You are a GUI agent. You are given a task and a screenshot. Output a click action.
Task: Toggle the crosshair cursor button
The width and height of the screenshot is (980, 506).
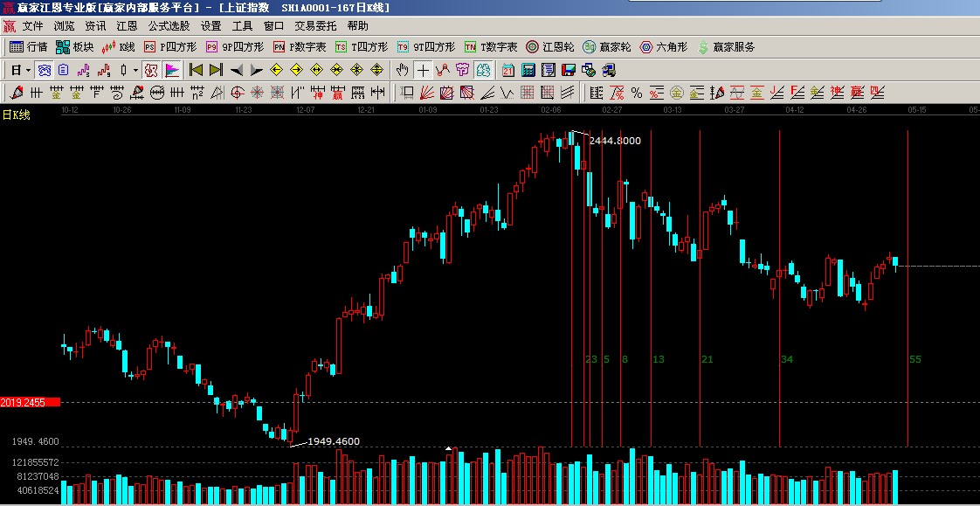click(x=423, y=70)
